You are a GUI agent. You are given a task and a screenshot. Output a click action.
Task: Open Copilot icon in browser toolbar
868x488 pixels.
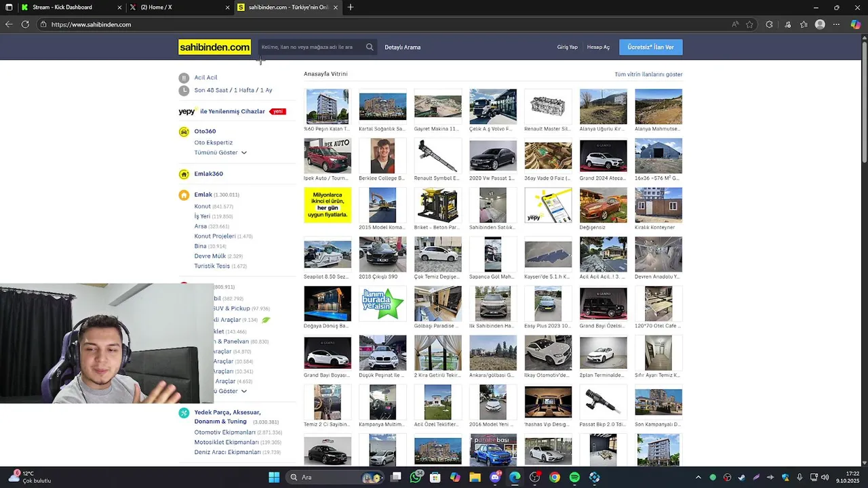click(x=856, y=24)
